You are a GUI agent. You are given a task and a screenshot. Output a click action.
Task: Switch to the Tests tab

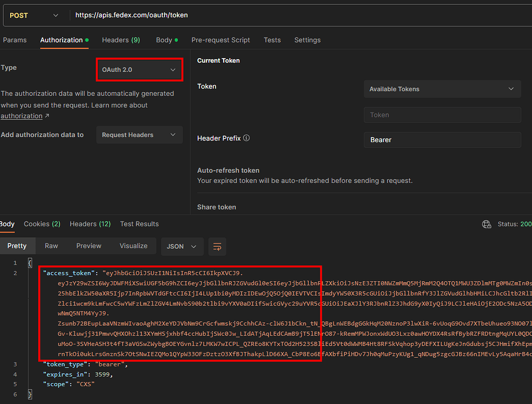[272, 40]
